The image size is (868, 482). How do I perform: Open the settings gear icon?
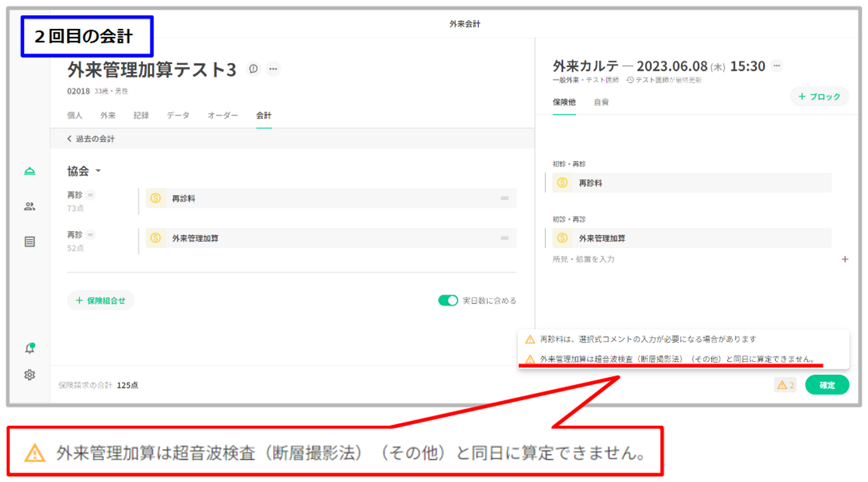[30, 375]
